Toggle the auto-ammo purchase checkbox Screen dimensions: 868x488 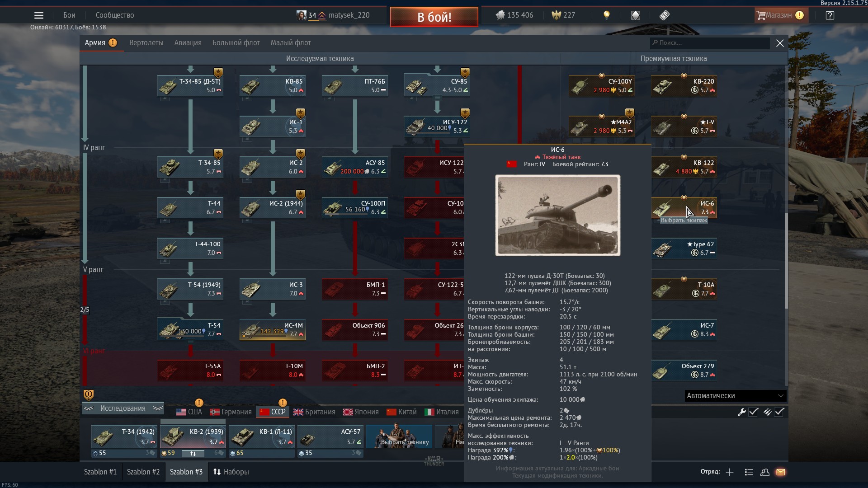pos(779,412)
